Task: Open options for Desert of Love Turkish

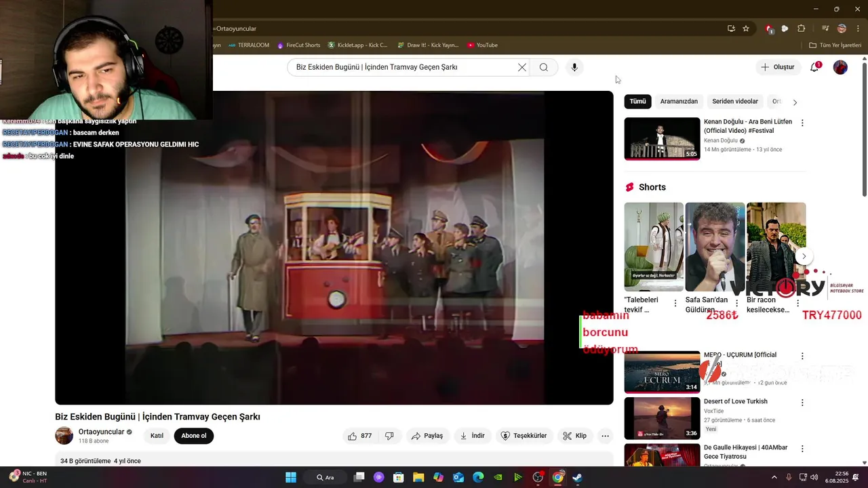Action: pyautogui.click(x=802, y=403)
